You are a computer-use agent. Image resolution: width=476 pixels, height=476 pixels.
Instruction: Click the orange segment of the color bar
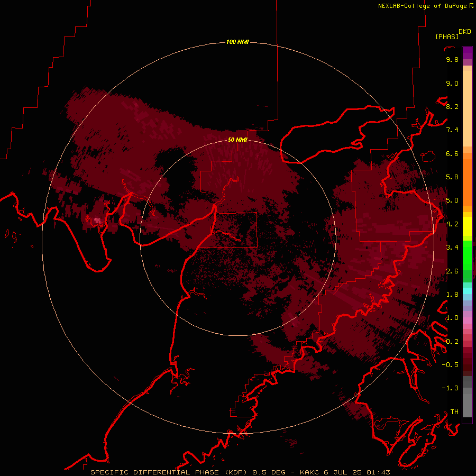point(467,182)
